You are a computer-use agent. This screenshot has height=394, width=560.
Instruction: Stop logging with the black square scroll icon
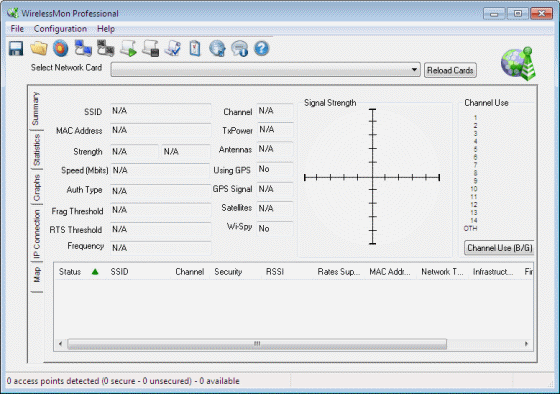(150, 49)
